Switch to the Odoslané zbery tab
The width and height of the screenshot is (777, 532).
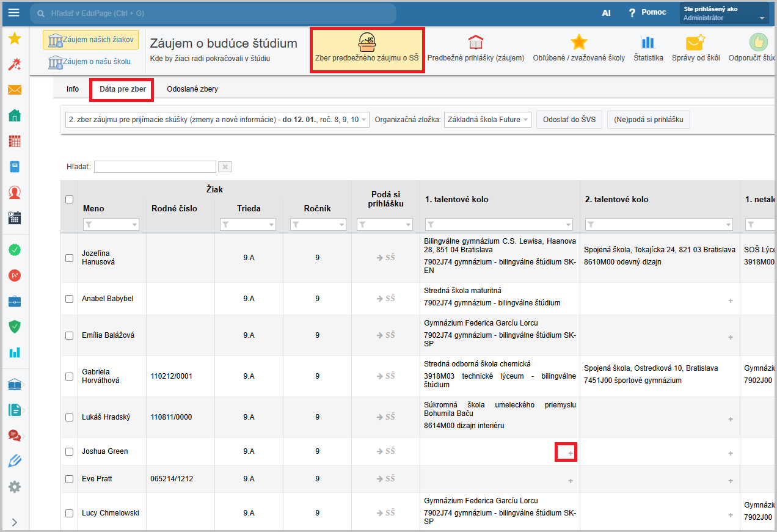tap(192, 89)
